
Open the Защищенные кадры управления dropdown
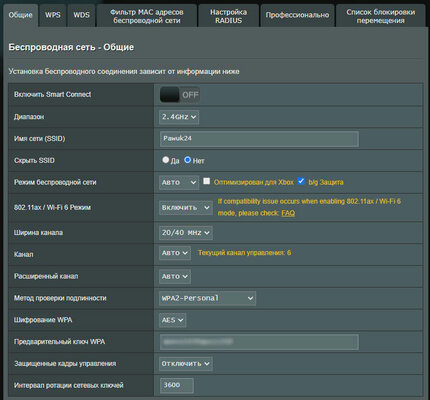click(x=186, y=364)
